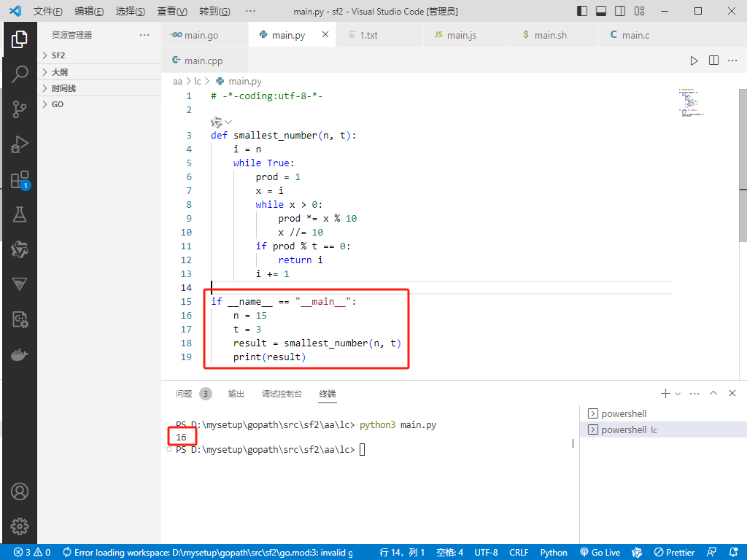The image size is (747, 560).
Task: Open the 输出 output panel tab
Action: (236, 394)
